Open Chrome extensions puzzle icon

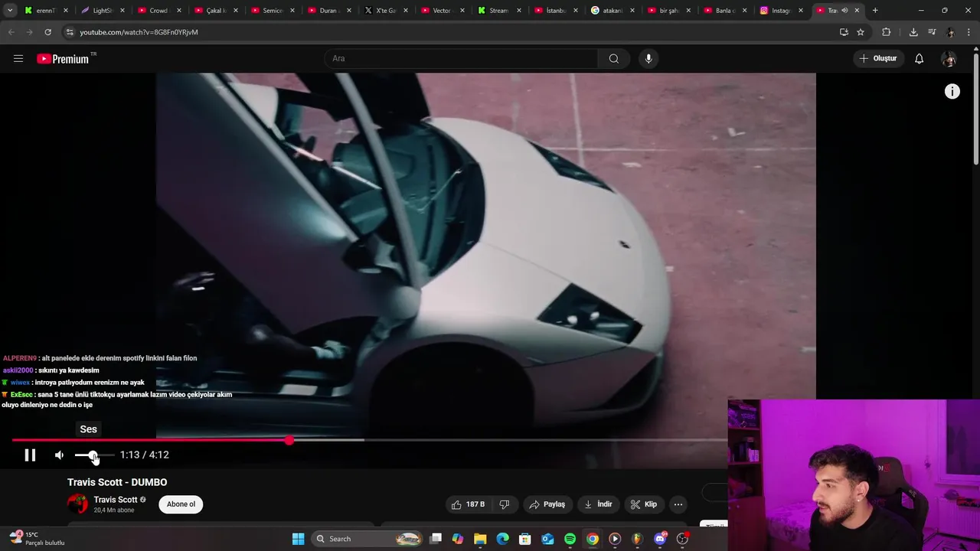coord(887,32)
